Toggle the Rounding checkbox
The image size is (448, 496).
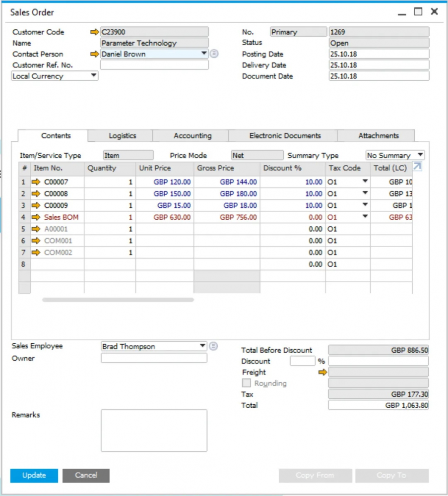pos(246,383)
